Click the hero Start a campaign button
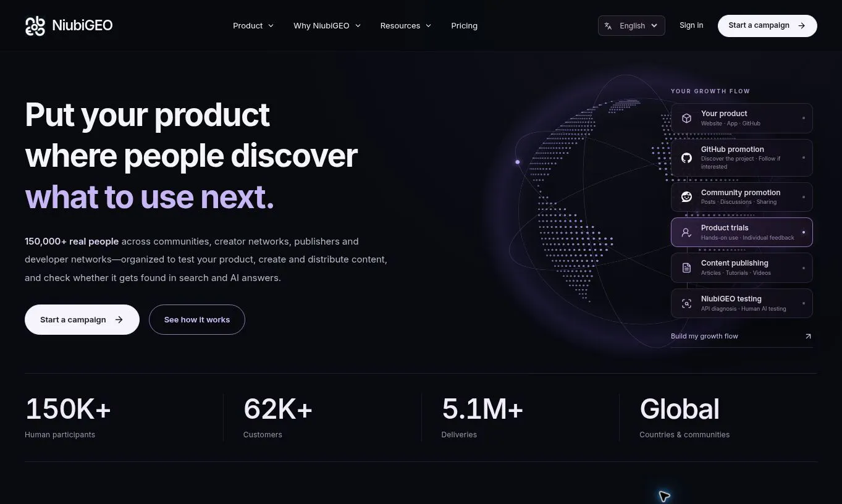842x504 pixels. click(82, 320)
